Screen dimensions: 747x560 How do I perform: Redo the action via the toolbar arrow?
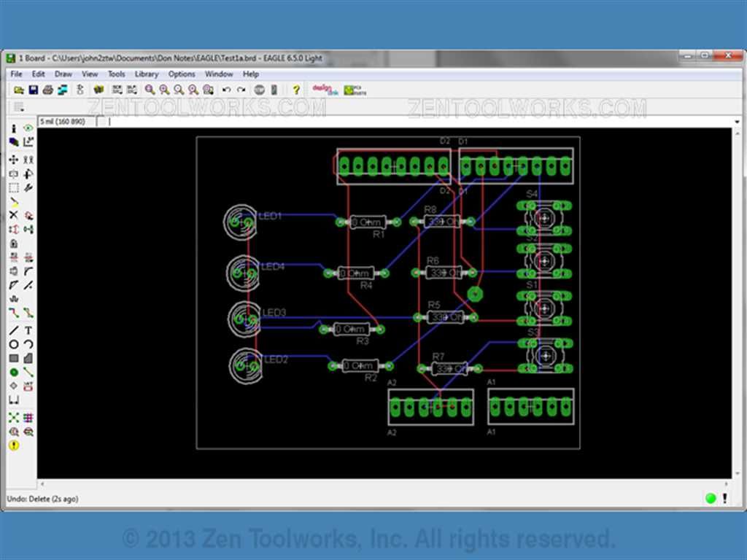pyautogui.click(x=241, y=90)
